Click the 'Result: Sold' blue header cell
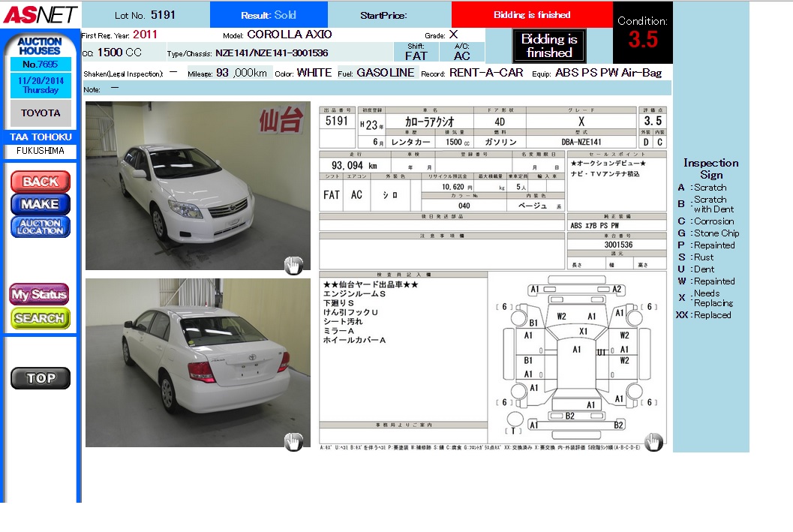 pos(269,15)
